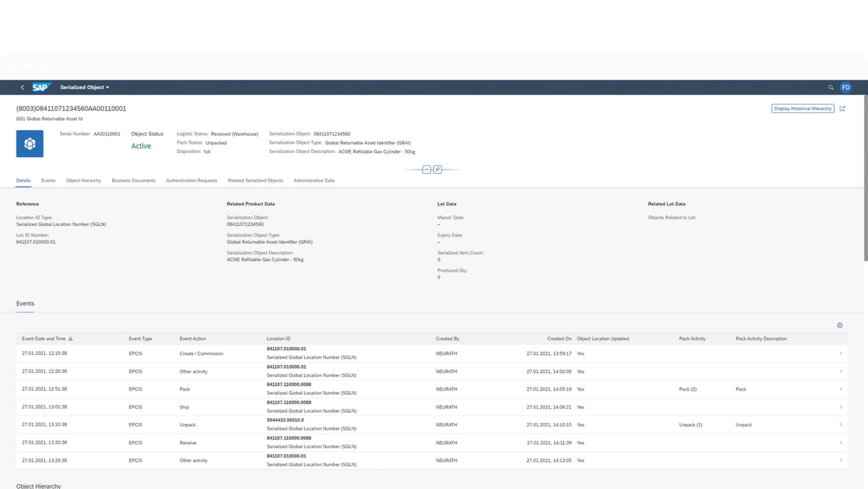Open the search icon in header
The width and height of the screenshot is (868, 489).
point(830,88)
